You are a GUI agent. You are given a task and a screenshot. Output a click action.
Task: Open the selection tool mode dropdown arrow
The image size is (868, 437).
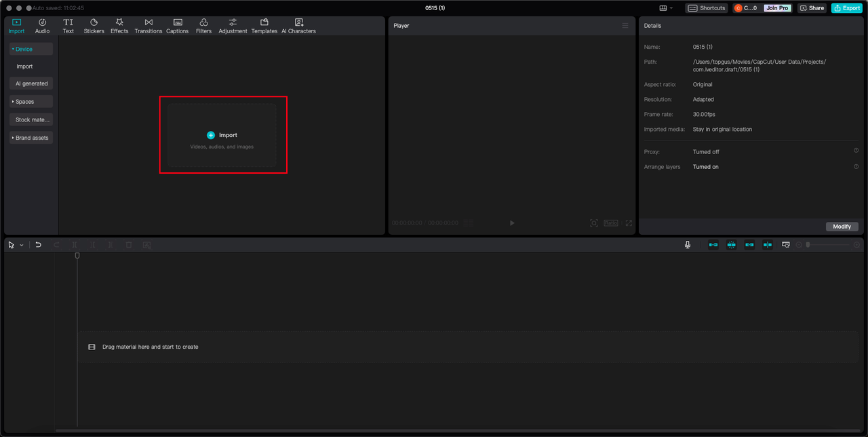coord(22,245)
